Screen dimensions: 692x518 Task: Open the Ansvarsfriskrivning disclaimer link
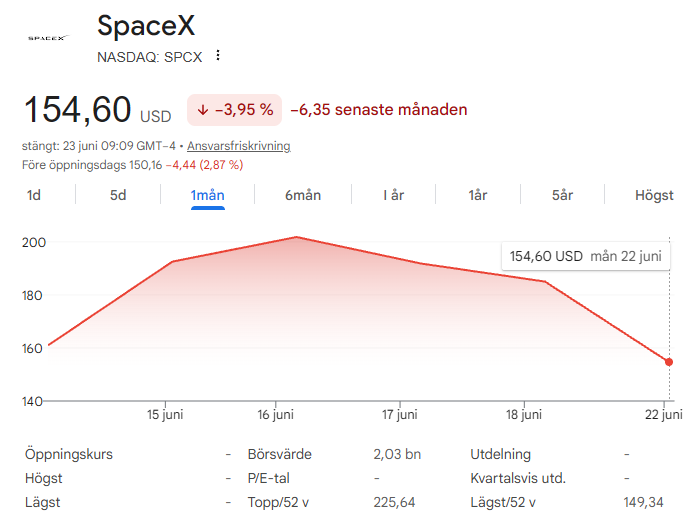pos(239,146)
